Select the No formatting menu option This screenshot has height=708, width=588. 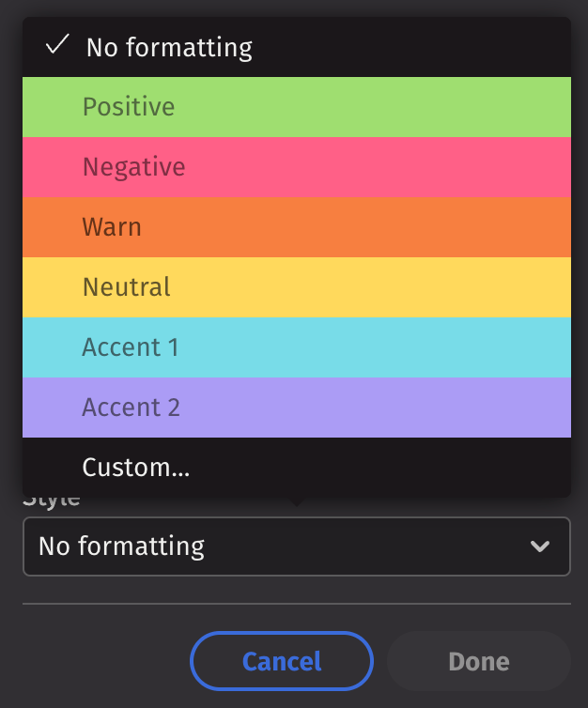[x=169, y=47]
